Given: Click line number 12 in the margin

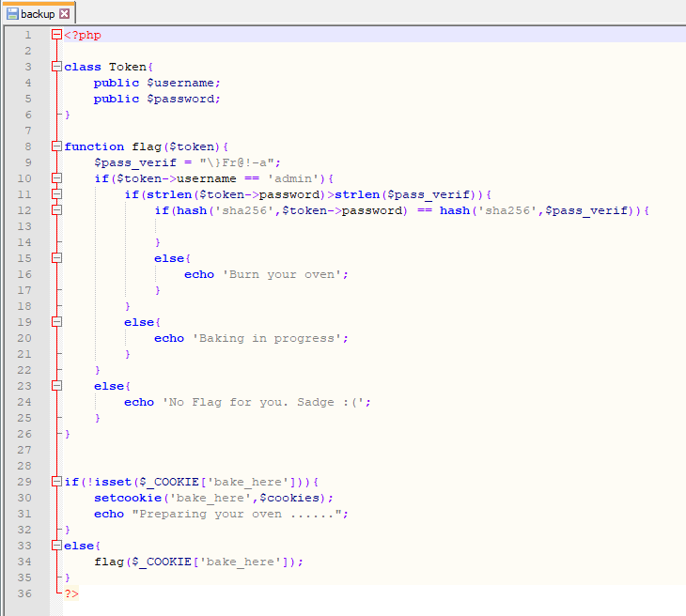Looking at the screenshot, I should pyautogui.click(x=28, y=210).
